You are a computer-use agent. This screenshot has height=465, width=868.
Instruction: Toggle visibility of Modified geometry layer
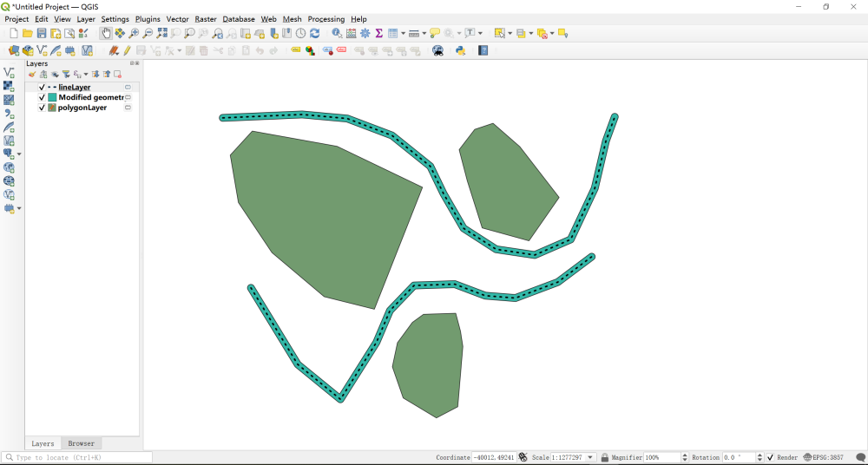(x=42, y=97)
